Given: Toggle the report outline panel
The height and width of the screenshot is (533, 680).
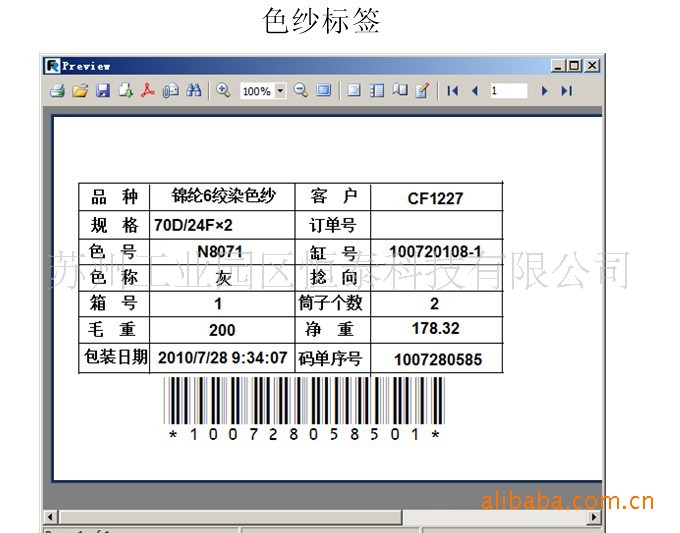Looking at the screenshot, I should 353,91.
